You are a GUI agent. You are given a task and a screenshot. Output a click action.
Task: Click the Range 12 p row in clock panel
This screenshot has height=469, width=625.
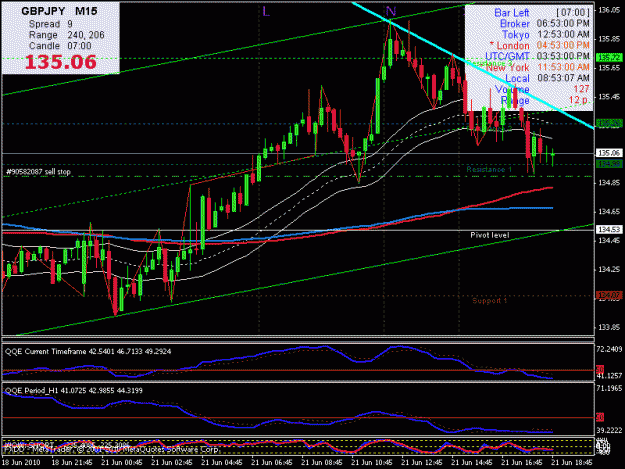pos(544,100)
